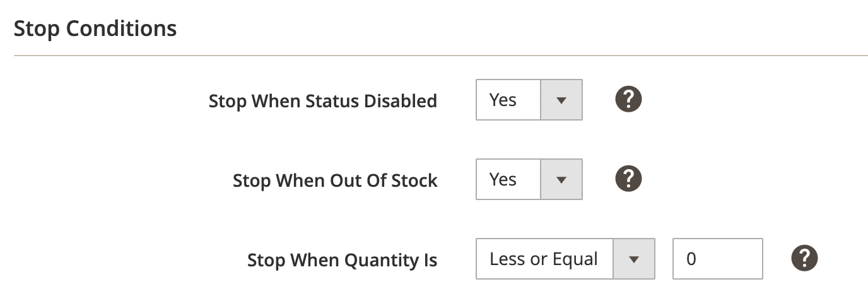
Task: Show the tooltip for the out of stock setting
Action: pyautogui.click(x=628, y=179)
